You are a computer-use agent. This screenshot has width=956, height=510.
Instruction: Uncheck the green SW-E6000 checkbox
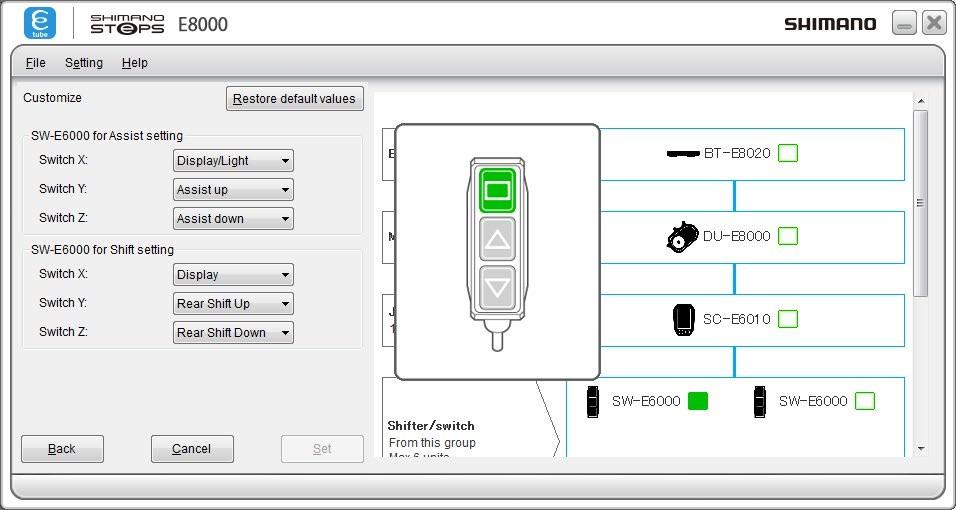[x=698, y=401]
